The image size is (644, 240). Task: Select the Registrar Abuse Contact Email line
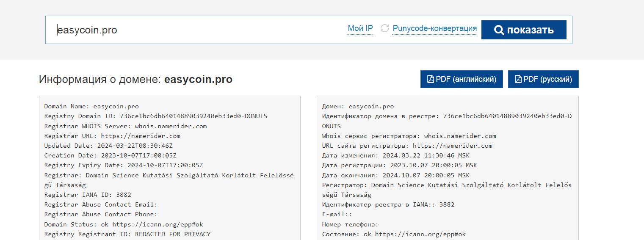pyautogui.click(x=101, y=204)
